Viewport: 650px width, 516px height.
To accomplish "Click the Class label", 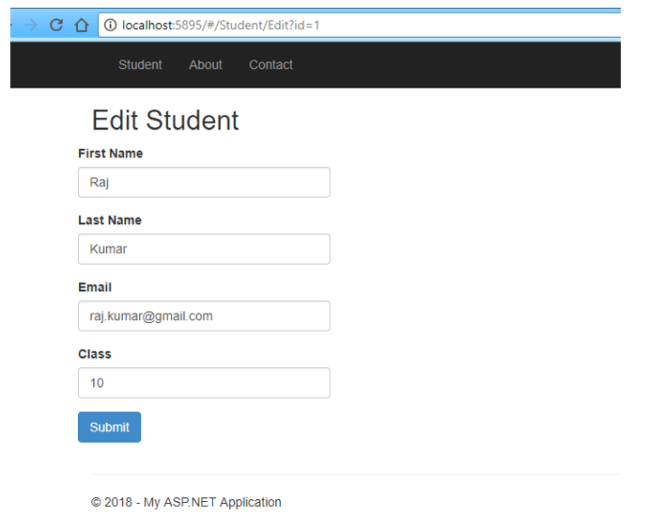I will tap(95, 354).
